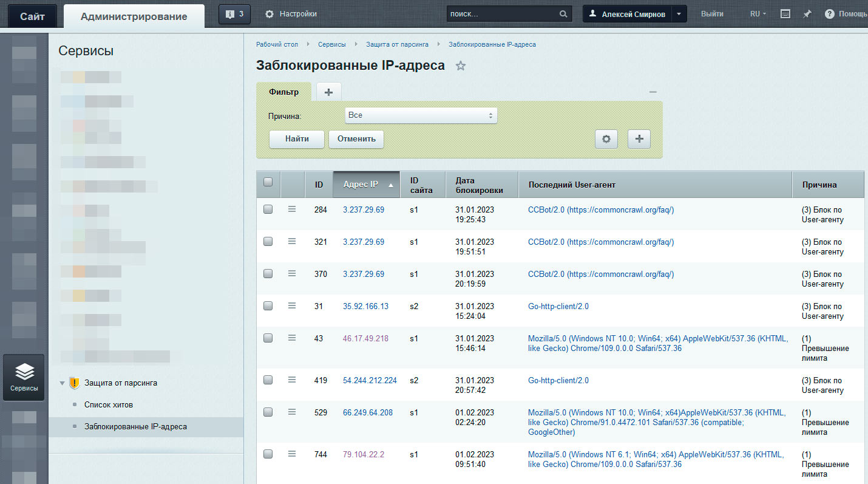Open the Причина dropdown filter
The image size is (868, 484).
[421, 115]
